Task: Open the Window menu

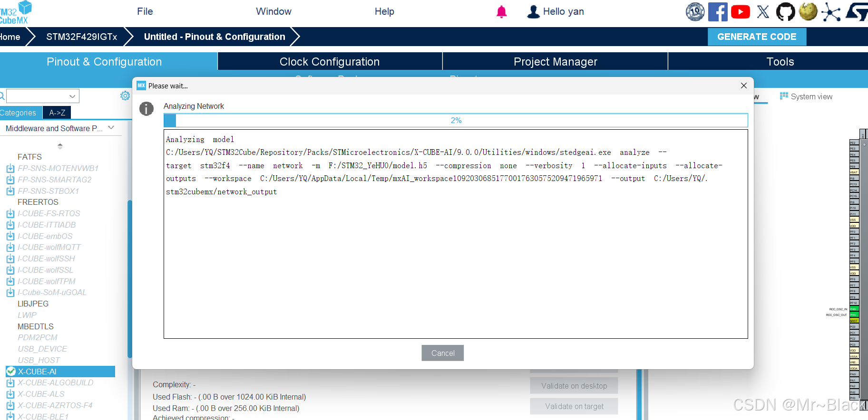Action: pyautogui.click(x=273, y=11)
